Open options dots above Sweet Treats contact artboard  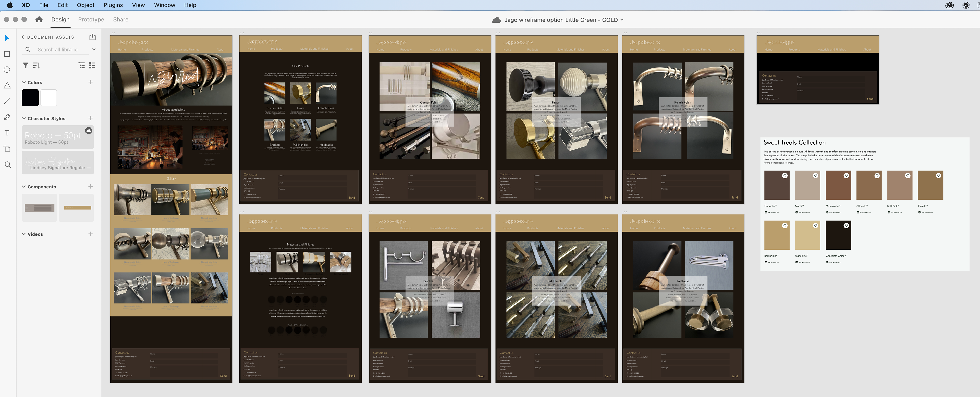pyautogui.click(x=759, y=33)
